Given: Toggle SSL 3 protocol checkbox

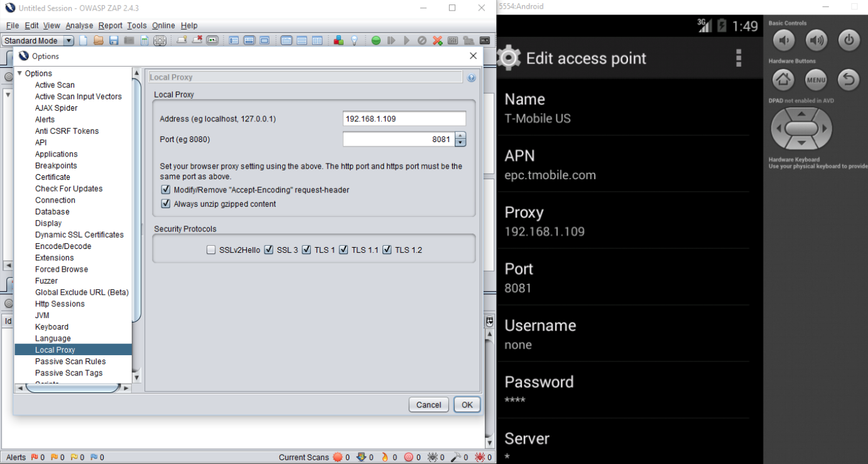Looking at the screenshot, I should pos(269,250).
